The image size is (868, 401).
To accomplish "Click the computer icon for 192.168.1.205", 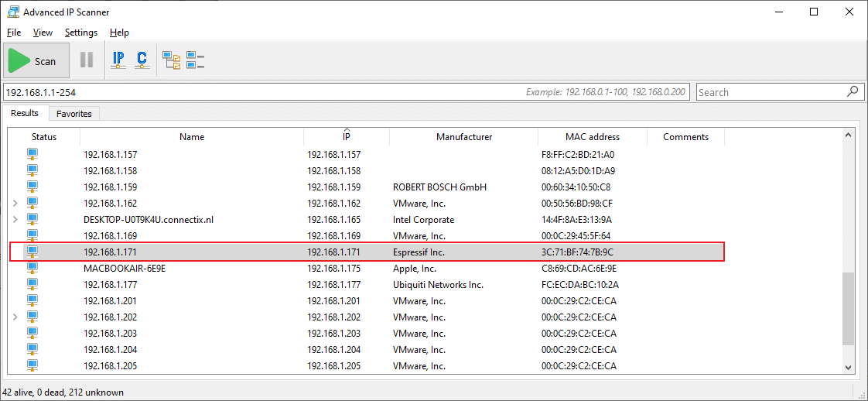I will pos(32,365).
